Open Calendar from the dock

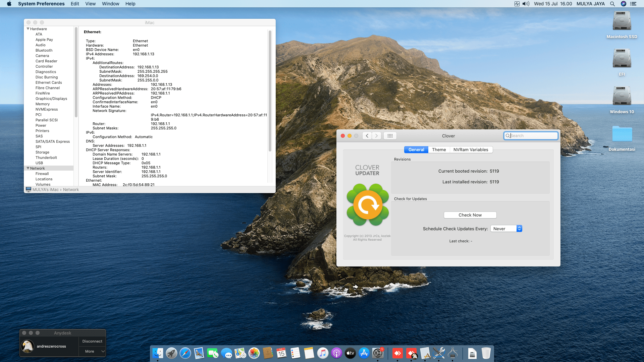pyautogui.click(x=281, y=353)
